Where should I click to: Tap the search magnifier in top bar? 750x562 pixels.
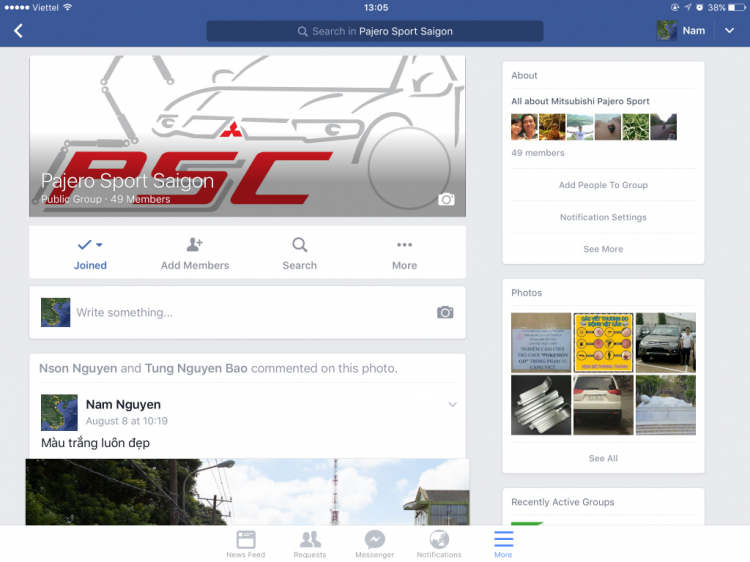point(302,32)
